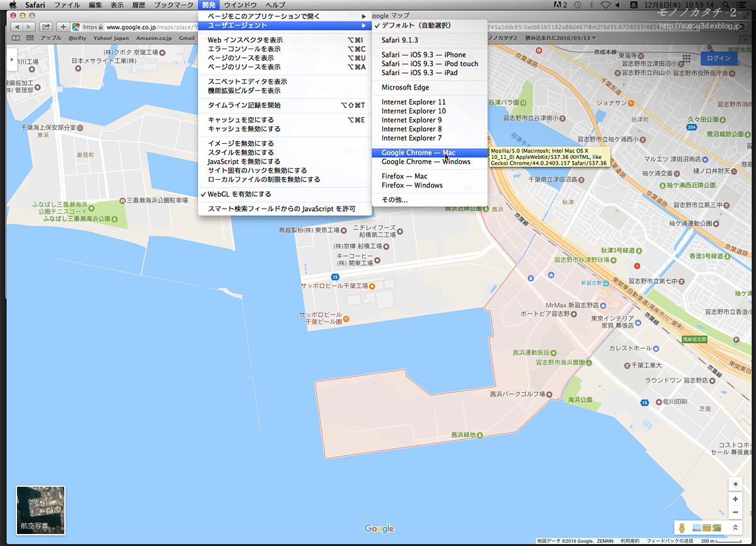Click the Adobe menu bar icon
The image size is (756, 546).
coord(559,5)
